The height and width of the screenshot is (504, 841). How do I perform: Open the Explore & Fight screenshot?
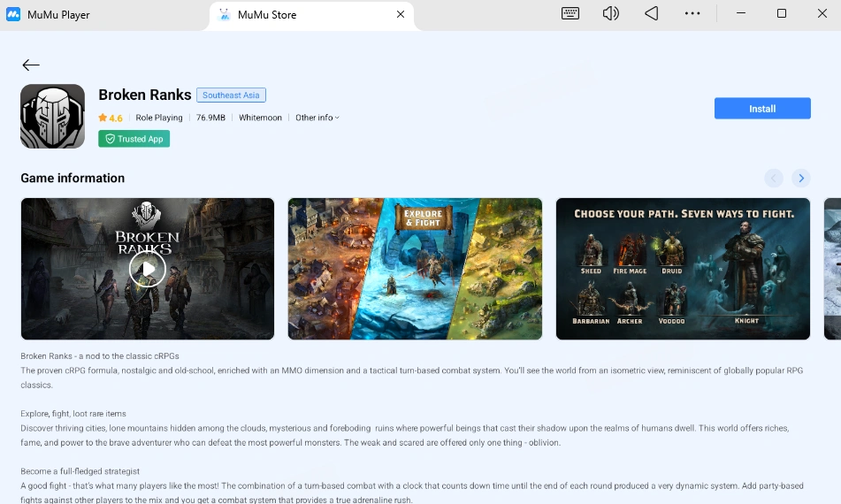[415, 269]
